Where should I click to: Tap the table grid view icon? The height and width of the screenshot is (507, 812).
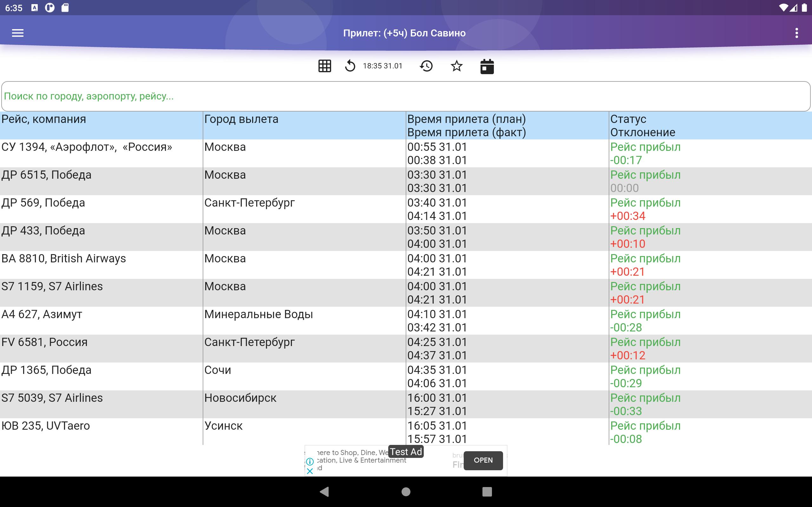click(324, 66)
